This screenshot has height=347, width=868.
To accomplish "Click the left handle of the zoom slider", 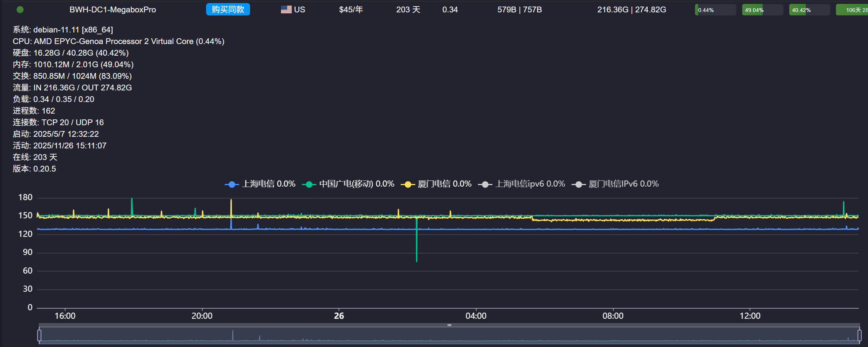I will [x=39, y=335].
